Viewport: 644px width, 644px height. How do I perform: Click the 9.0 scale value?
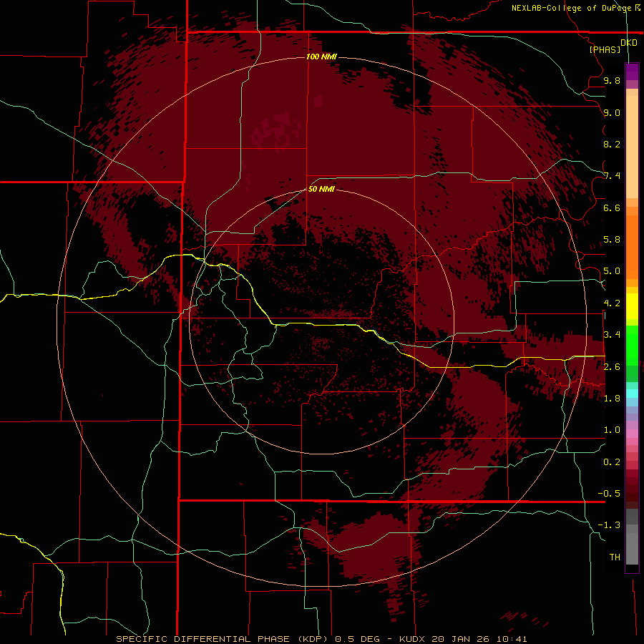click(x=612, y=112)
